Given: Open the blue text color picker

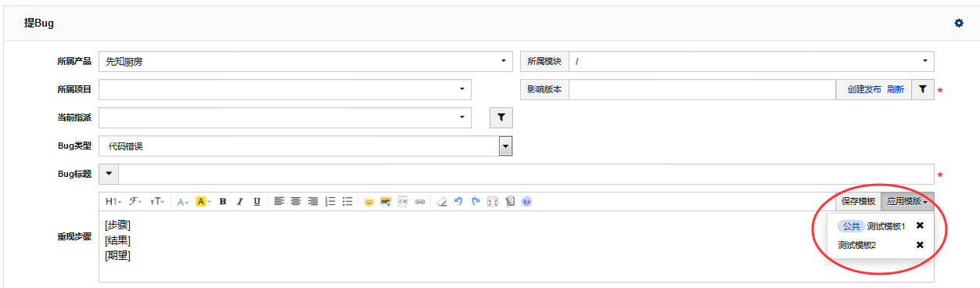Looking at the screenshot, I should 183,201.
